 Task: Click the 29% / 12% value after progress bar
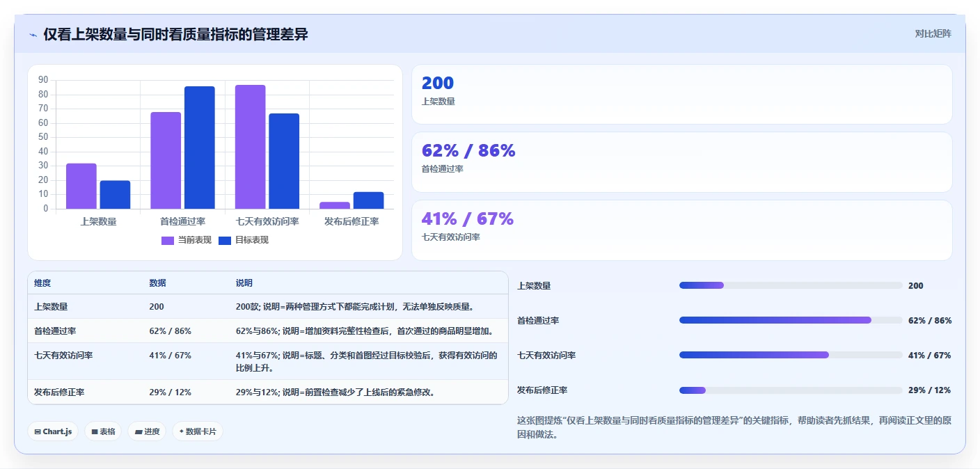click(929, 390)
